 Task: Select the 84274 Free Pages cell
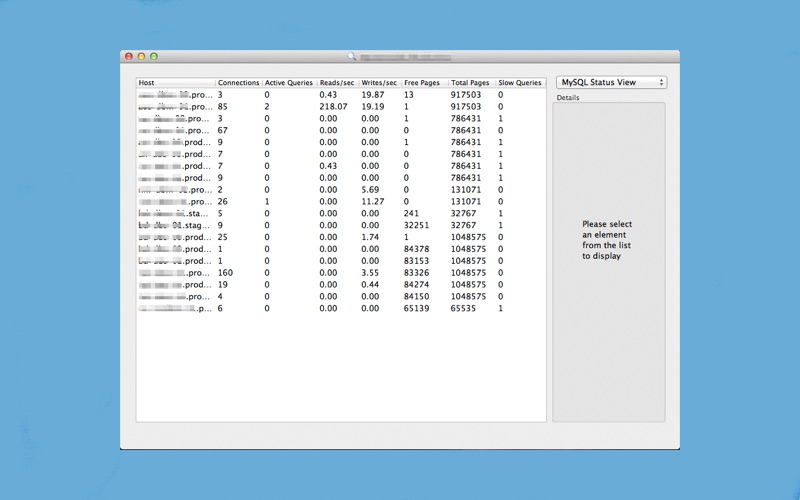[x=416, y=285]
